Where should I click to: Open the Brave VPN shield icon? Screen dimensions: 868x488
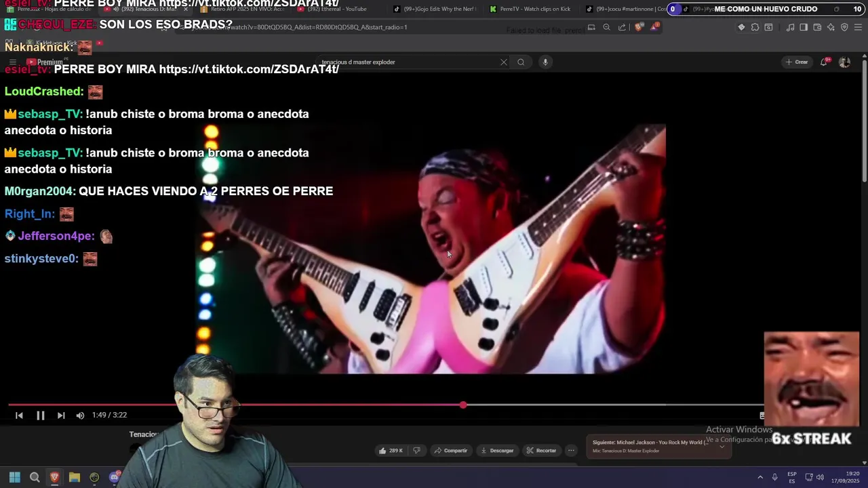pos(844,27)
